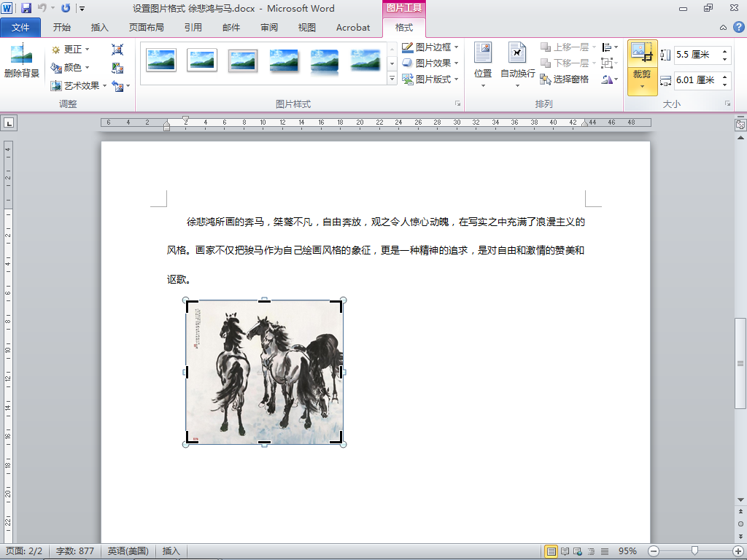The height and width of the screenshot is (560, 747).
Task: Switch to Print Layout view icon
Action: [551, 551]
